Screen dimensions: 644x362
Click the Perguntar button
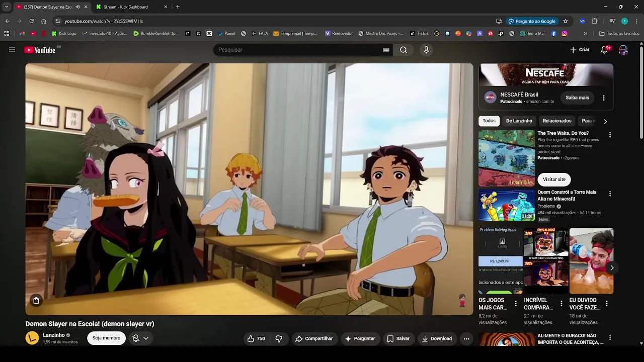click(360, 338)
